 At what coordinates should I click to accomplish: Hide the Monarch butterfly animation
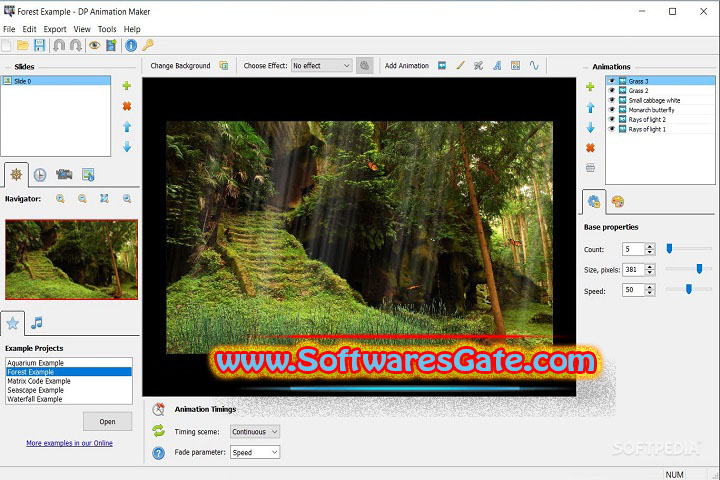[x=612, y=110]
